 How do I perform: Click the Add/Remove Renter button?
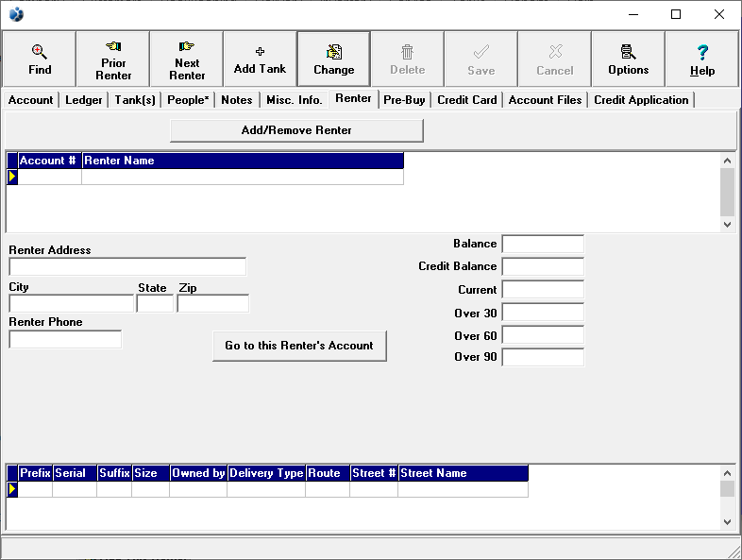[x=296, y=130]
